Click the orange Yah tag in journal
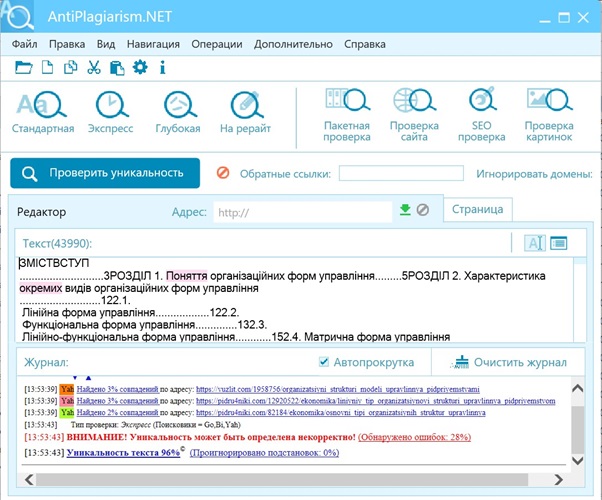This screenshot has width=602, height=500. click(67, 389)
